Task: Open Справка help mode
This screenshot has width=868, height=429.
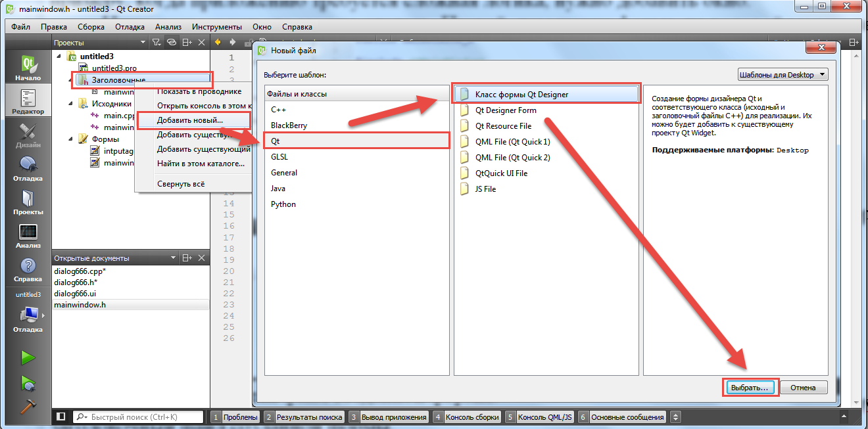Action: (28, 269)
